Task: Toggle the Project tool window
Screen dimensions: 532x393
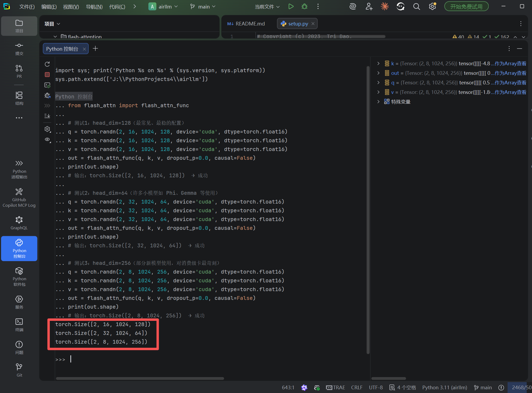Action: pyautogui.click(x=19, y=26)
